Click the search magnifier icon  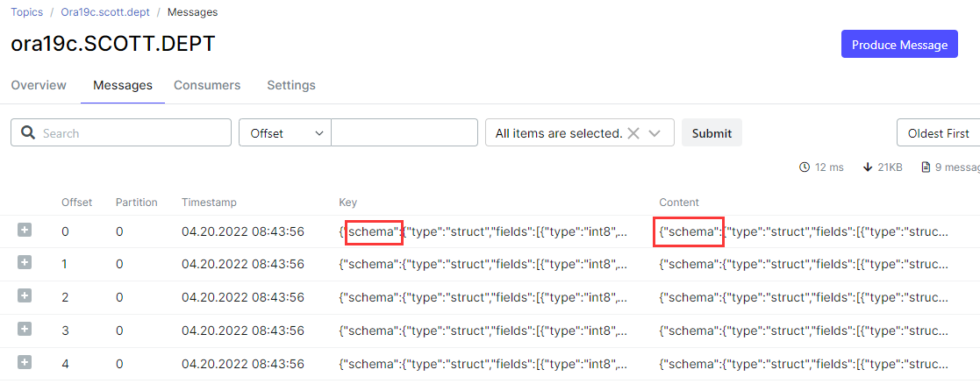(27, 132)
